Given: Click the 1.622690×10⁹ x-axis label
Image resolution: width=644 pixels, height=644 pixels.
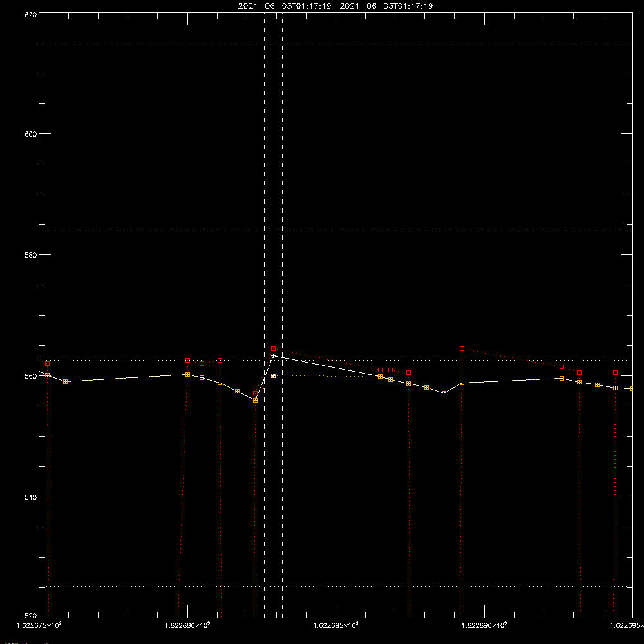Looking at the screenshot, I should pyautogui.click(x=485, y=625).
